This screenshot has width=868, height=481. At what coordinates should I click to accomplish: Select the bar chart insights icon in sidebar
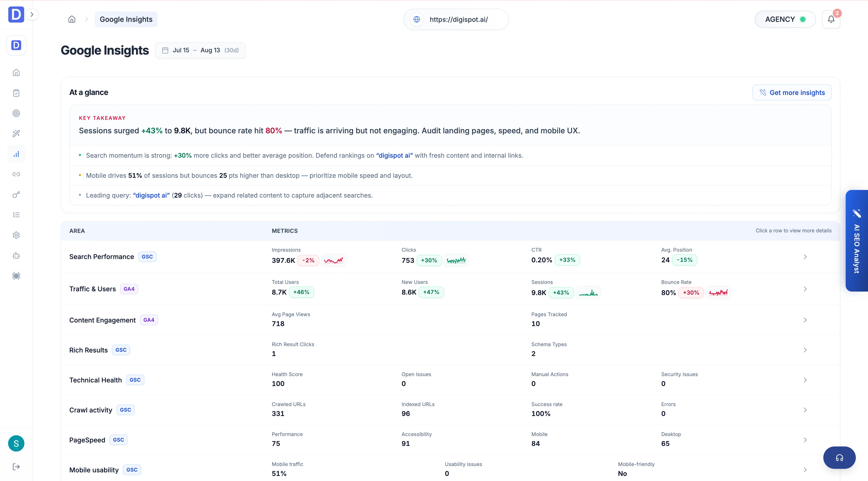[16, 154]
